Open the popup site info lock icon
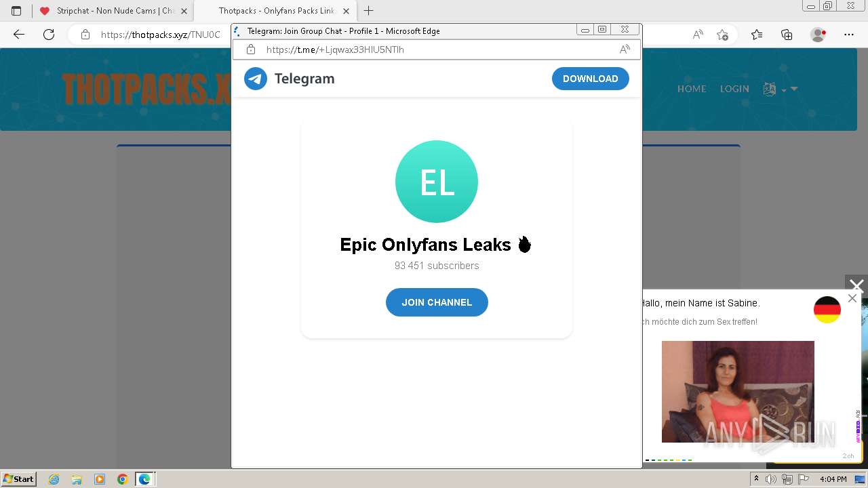 (251, 49)
